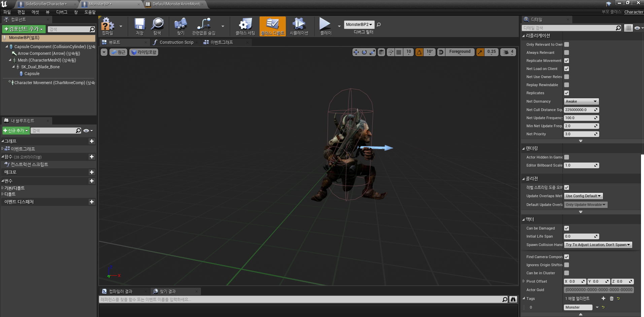Click the Browse (탐색) magnifier icon
The height and width of the screenshot is (317, 644).
pyautogui.click(x=157, y=26)
